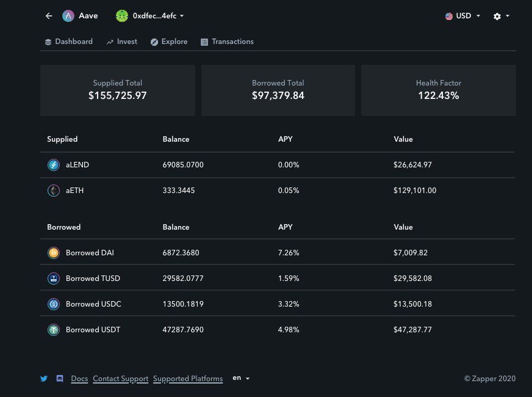The width and height of the screenshot is (532, 397).
Task: Click the DAI value $7,009.82
Action: coord(411,253)
